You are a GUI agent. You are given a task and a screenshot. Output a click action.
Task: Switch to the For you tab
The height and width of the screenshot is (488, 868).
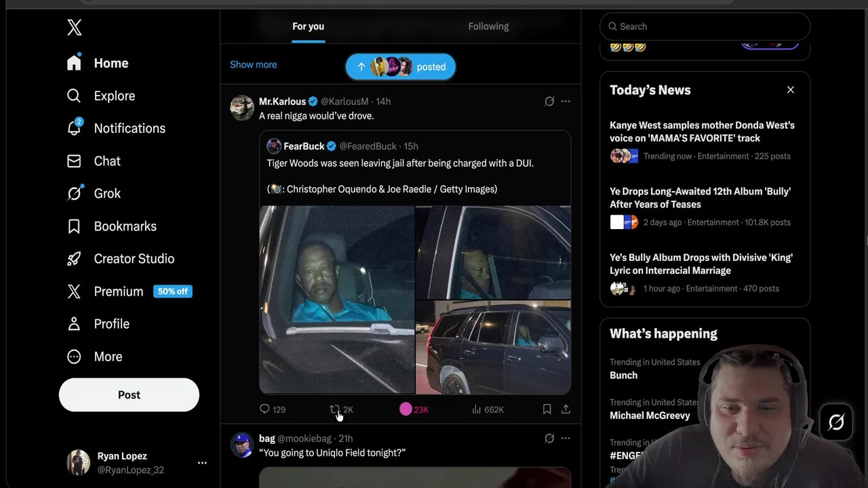pyautogui.click(x=308, y=26)
